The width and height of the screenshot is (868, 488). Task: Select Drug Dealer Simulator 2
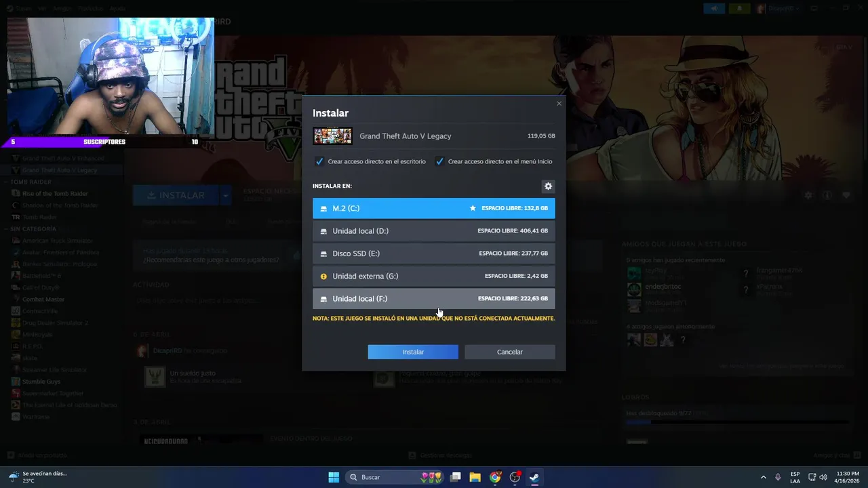point(55,323)
